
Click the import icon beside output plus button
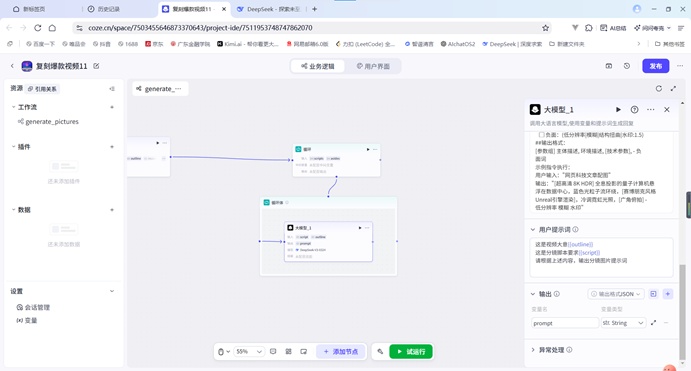[654, 294]
